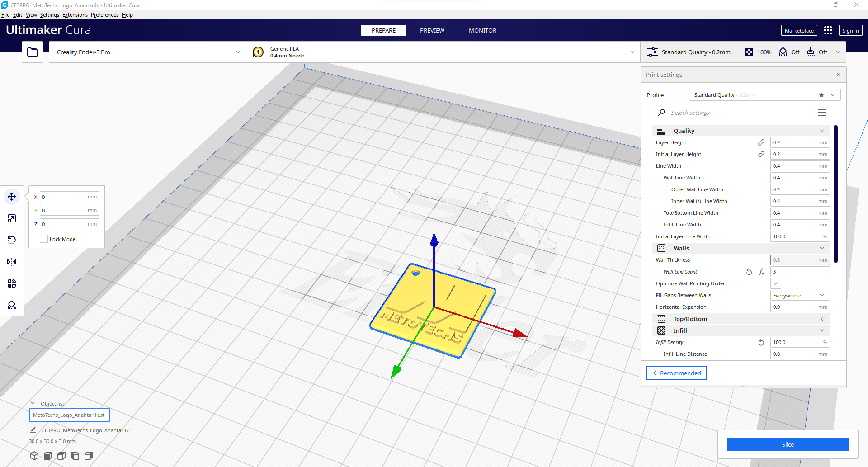868x467 pixels.
Task: Click the settings panel scrollbar
Action: (x=836, y=194)
